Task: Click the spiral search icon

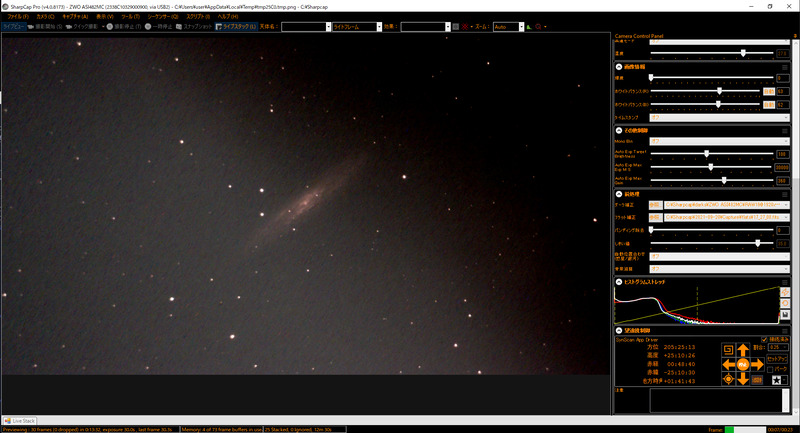Action: tap(728, 349)
